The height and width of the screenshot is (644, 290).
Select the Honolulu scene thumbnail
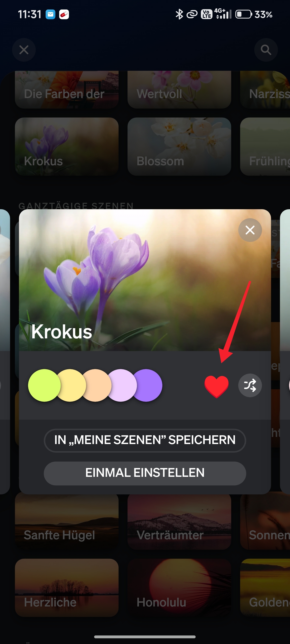click(179, 588)
